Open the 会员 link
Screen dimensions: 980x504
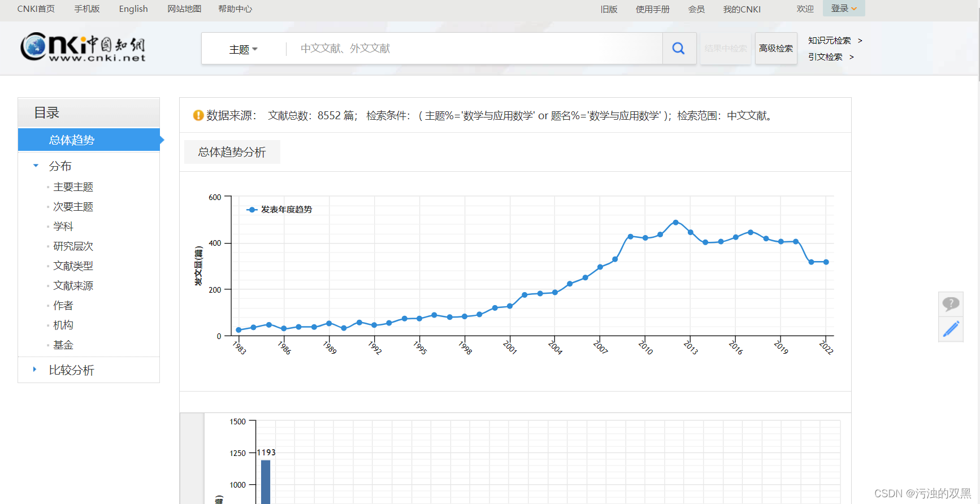point(696,9)
